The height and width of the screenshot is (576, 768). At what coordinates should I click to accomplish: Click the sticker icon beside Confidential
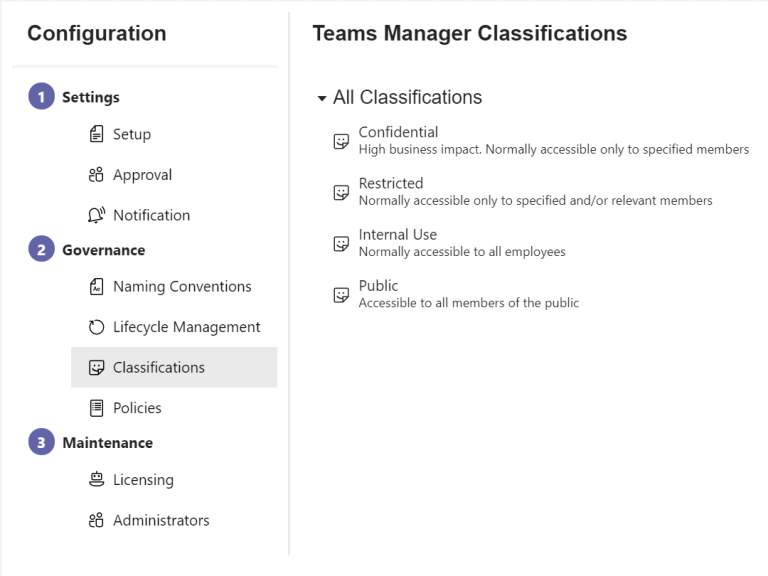[341, 141]
